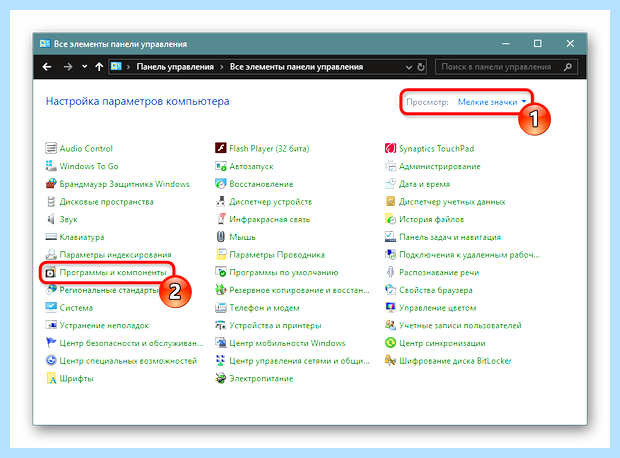Image resolution: width=620 pixels, height=458 pixels.
Task: Go up one level with up arrow
Action: point(99,67)
